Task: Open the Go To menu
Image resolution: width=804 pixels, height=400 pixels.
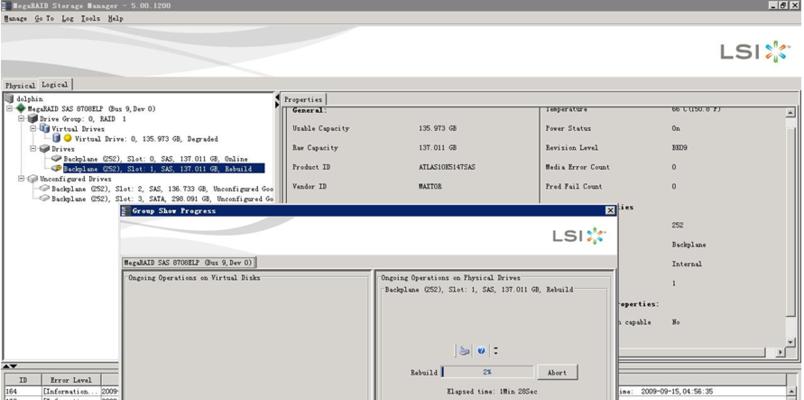Action: coord(45,18)
